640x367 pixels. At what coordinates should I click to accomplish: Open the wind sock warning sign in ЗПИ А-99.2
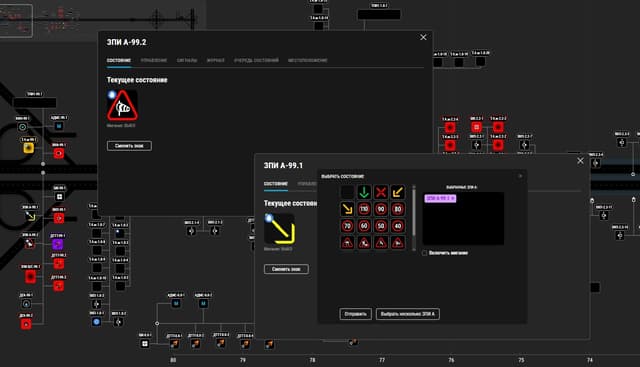[x=122, y=106]
